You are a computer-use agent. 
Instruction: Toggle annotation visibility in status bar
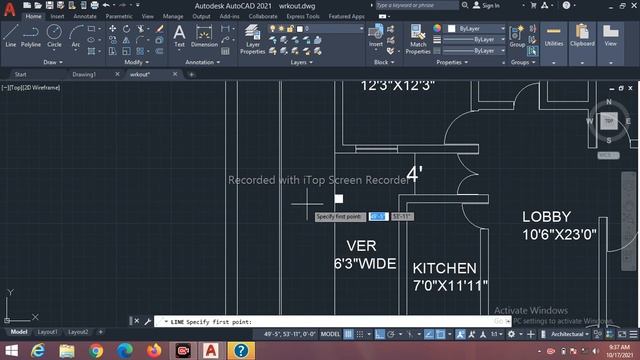coord(460,334)
